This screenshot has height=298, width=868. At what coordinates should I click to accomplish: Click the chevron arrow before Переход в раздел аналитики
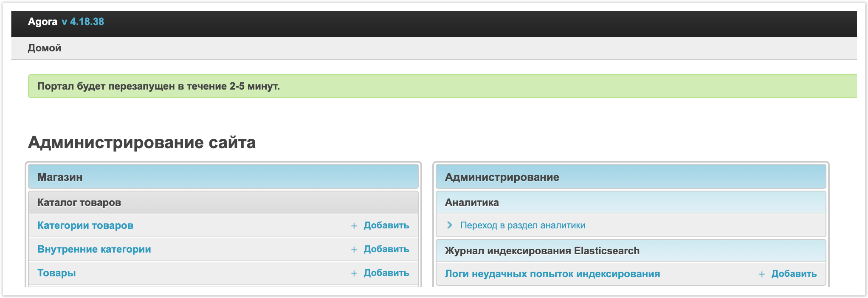pyautogui.click(x=449, y=225)
